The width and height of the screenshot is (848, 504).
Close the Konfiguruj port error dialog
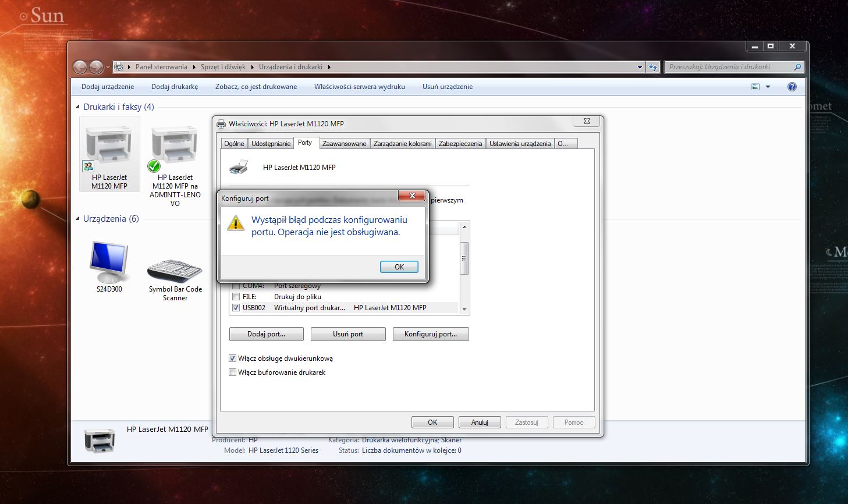tap(412, 196)
